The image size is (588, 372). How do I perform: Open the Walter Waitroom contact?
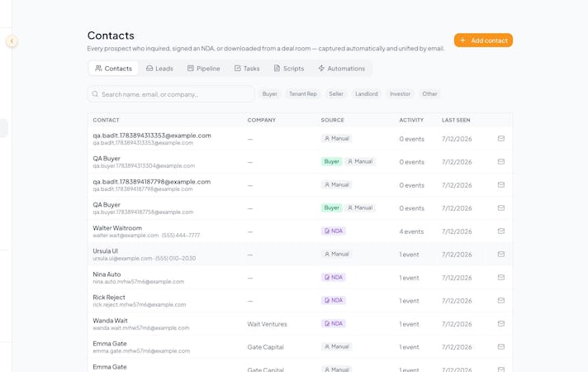[x=117, y=228]
